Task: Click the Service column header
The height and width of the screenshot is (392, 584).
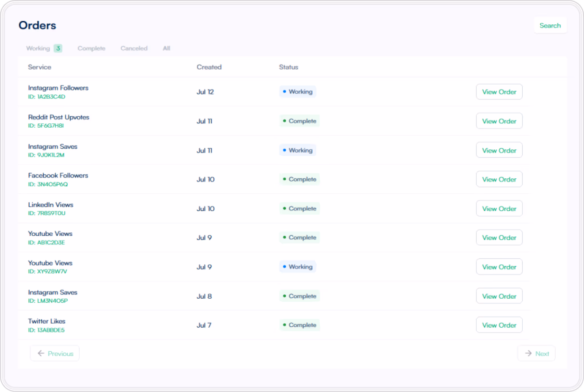Action: click(40, 67)
